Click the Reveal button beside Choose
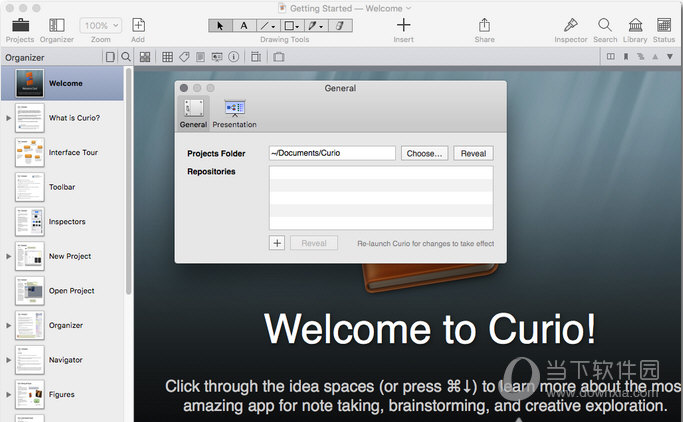 (473, 153)
